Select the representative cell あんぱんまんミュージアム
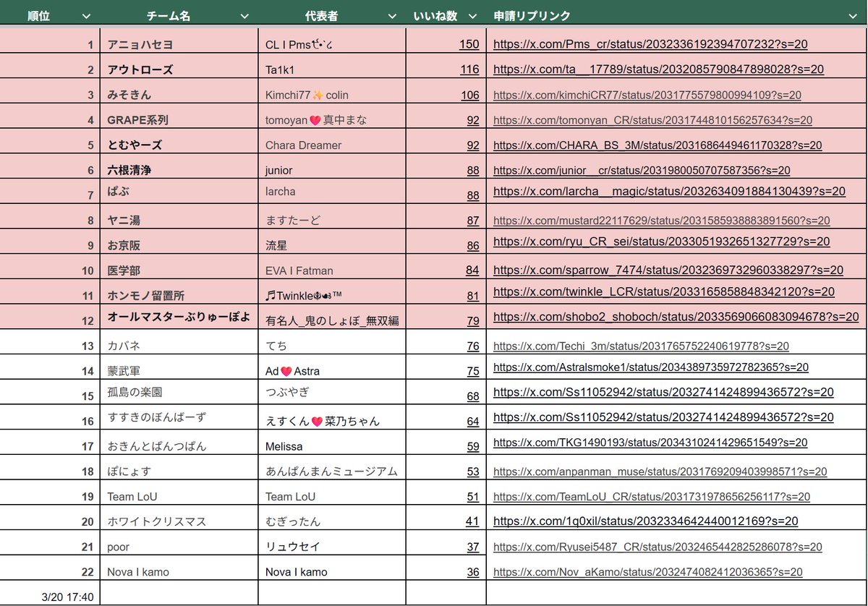 point(332,468)
